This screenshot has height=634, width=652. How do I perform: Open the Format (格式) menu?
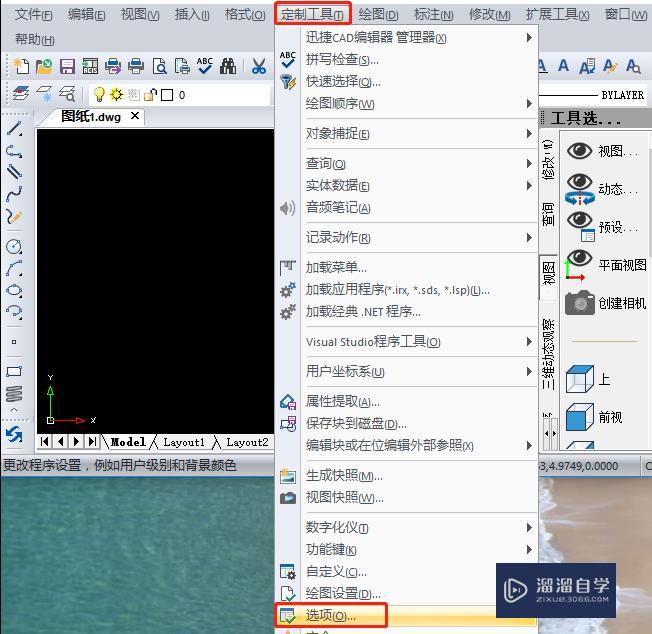pos(245,15)
